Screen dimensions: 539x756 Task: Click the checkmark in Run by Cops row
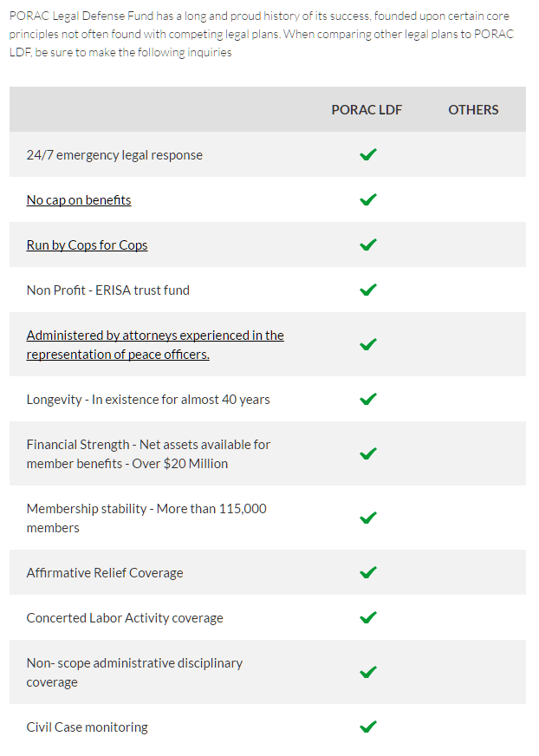pyautogui.click(x=368, y=245)
